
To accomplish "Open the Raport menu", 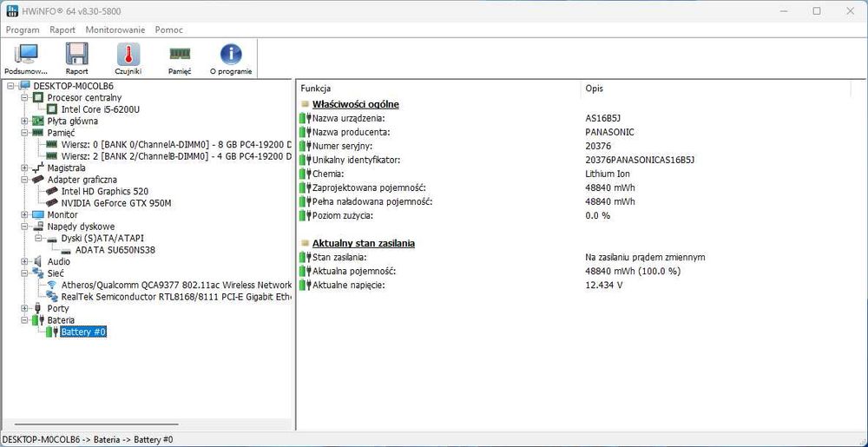I will (62, 30).
